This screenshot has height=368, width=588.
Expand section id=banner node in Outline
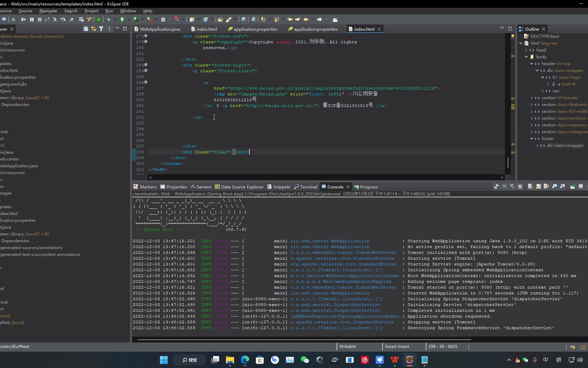coord(532,98)
